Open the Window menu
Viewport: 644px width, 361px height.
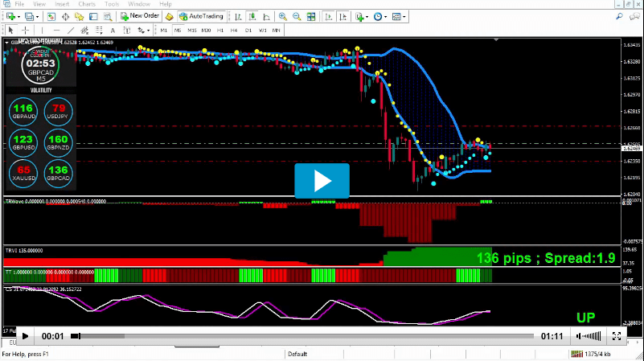click(x=139, y=4)
